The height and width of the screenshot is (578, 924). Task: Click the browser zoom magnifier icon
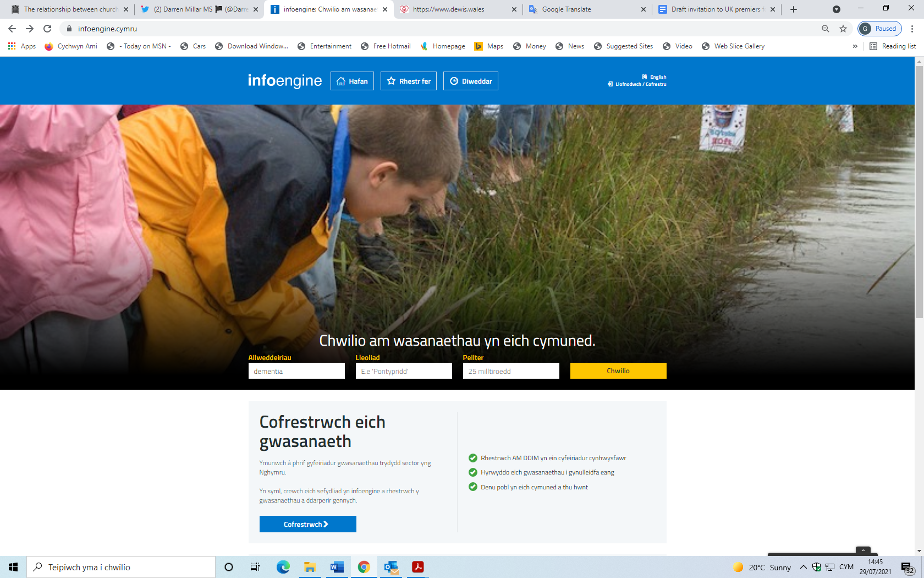coord(825,29)
